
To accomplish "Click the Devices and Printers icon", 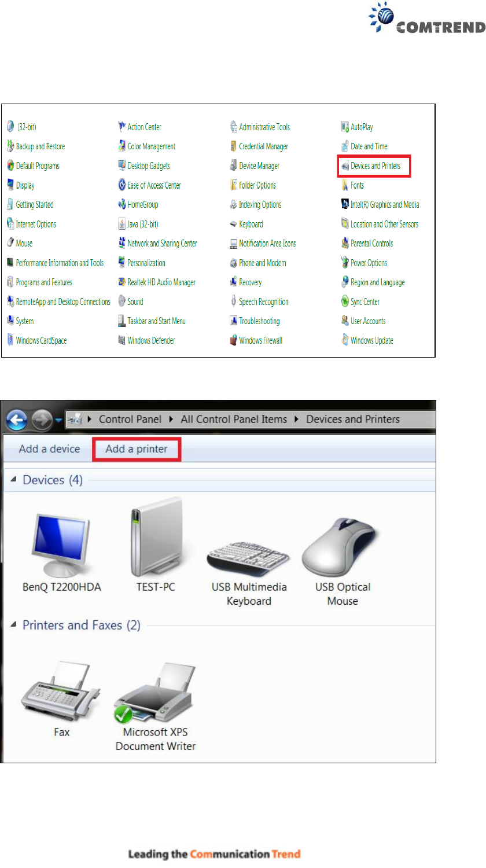I will point(345,165).
